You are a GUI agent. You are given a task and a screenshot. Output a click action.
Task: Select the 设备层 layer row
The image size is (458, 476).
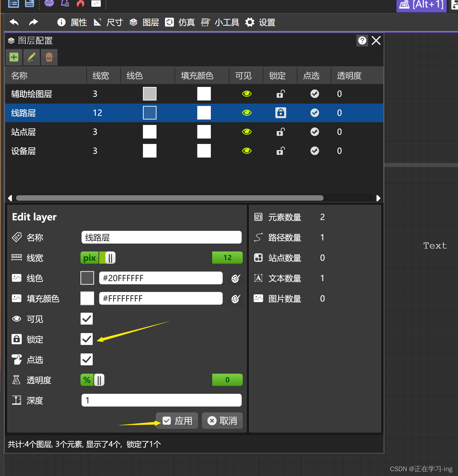[194, 151]
